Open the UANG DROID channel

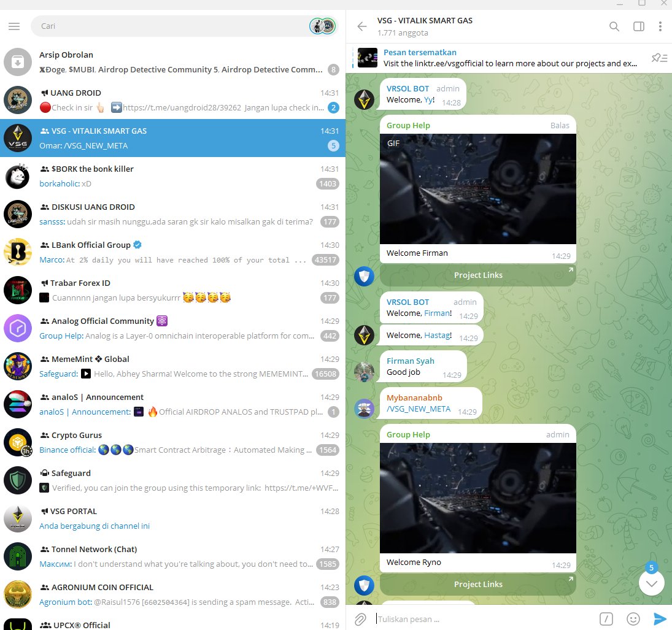coord(172,100)
